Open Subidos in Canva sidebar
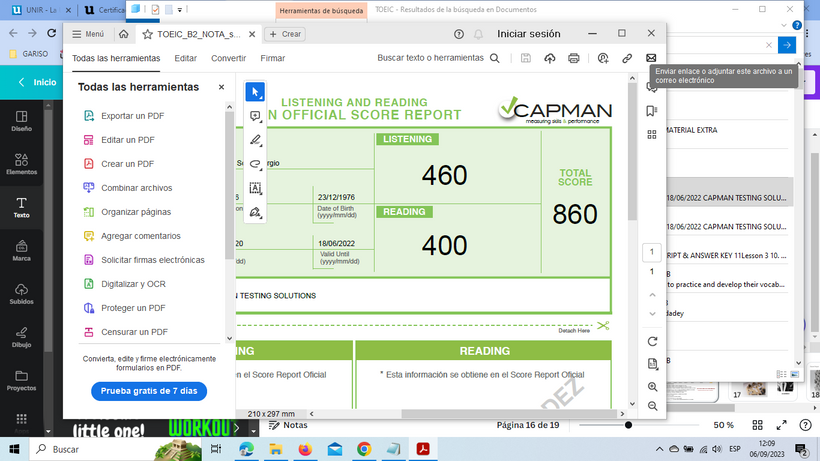Viewport: 820px width, 461px height. click(x=21, y=294)
